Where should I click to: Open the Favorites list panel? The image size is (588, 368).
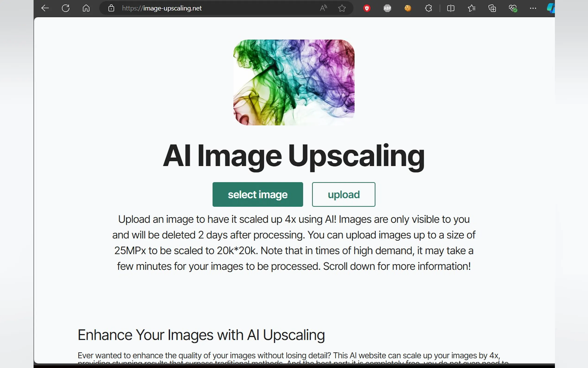(x=471, y=8)
